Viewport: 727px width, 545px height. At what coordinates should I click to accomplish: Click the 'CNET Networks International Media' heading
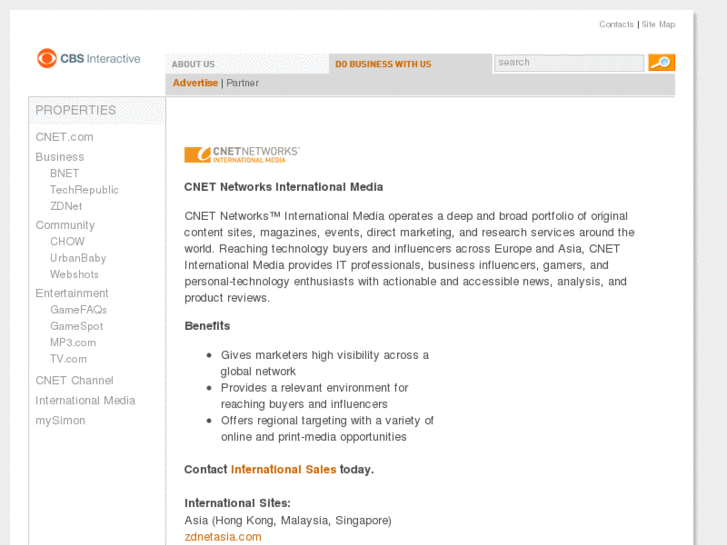coord(283,187)
